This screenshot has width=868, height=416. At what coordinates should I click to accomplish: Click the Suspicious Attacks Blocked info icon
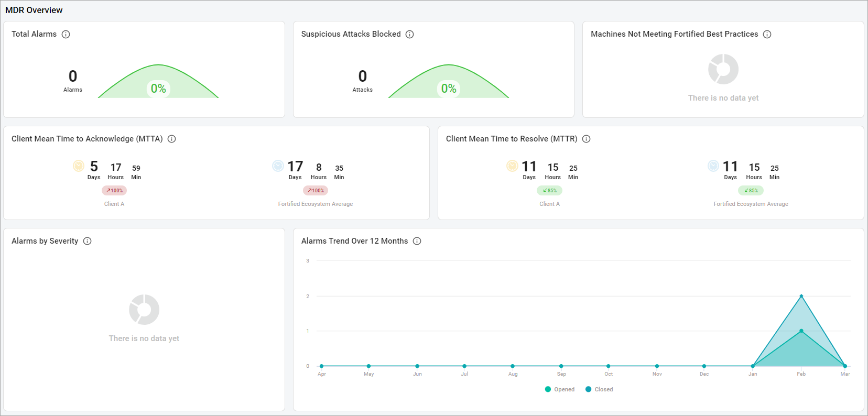[x=410, y=35]
